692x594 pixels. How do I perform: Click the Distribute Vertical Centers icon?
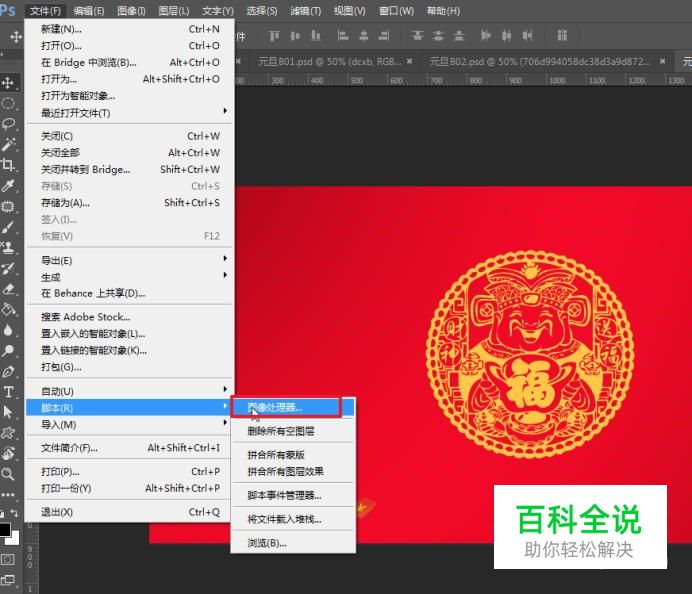[438, 36]
